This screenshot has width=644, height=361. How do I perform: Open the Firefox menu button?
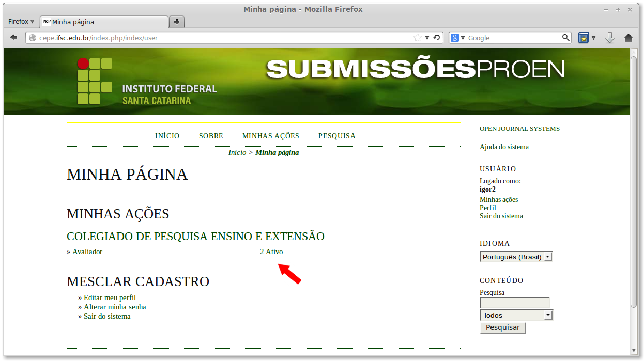pyautogui.click(x=21, y=21)
